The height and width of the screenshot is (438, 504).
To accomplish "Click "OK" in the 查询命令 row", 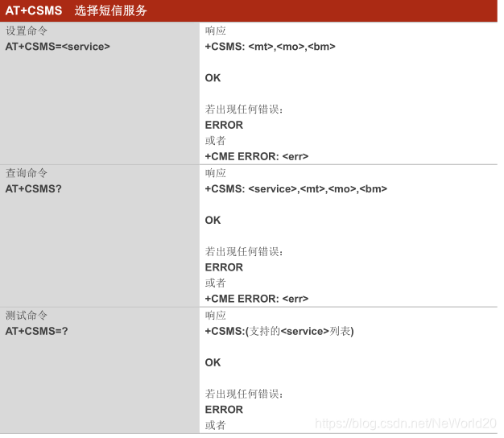I will point(213,220).
